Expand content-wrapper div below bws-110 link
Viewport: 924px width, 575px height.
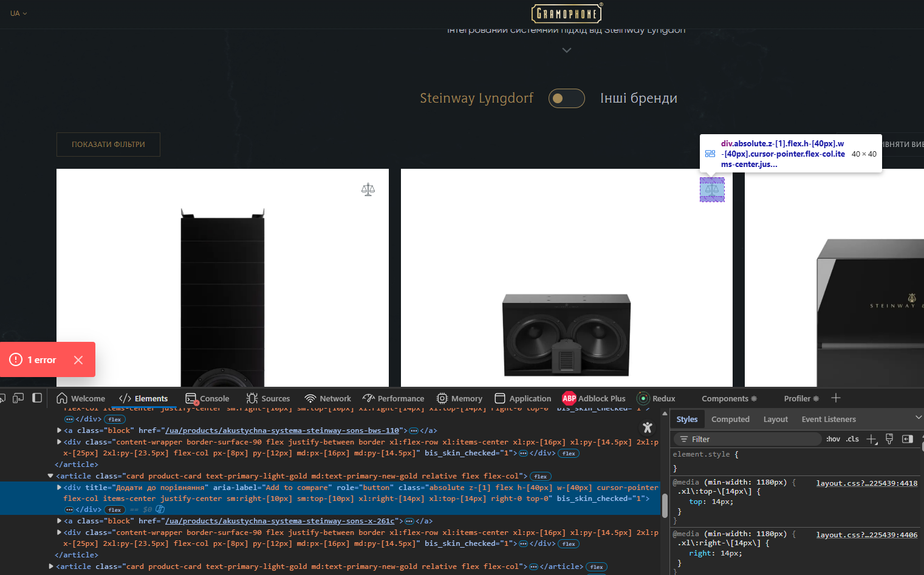(59, 442)
